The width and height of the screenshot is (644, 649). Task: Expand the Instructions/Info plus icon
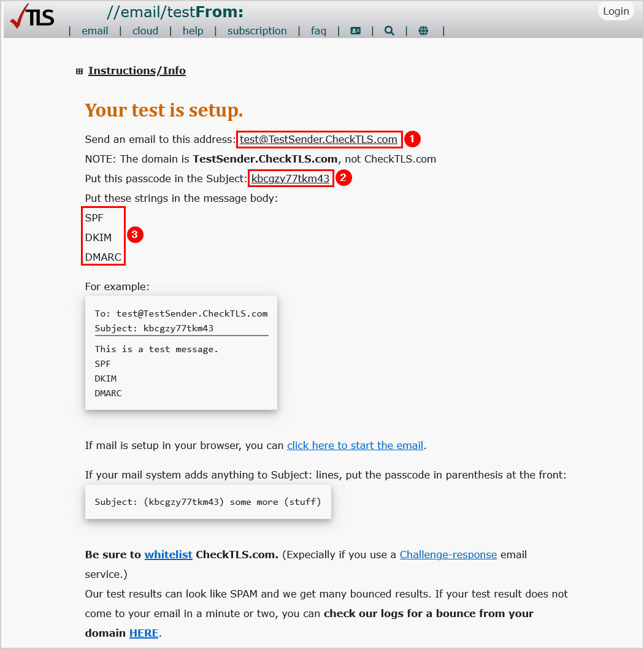pyautogui.click(x=80, y=71)
